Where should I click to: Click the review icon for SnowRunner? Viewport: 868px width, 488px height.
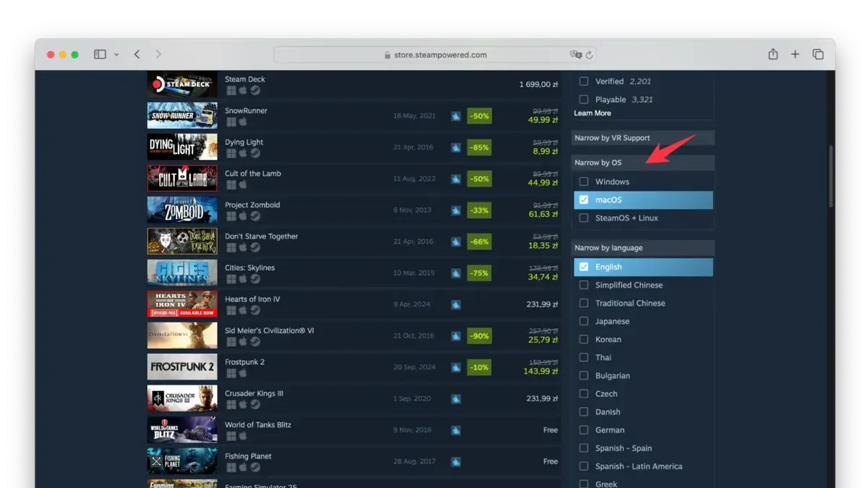[x=456, y=116]
